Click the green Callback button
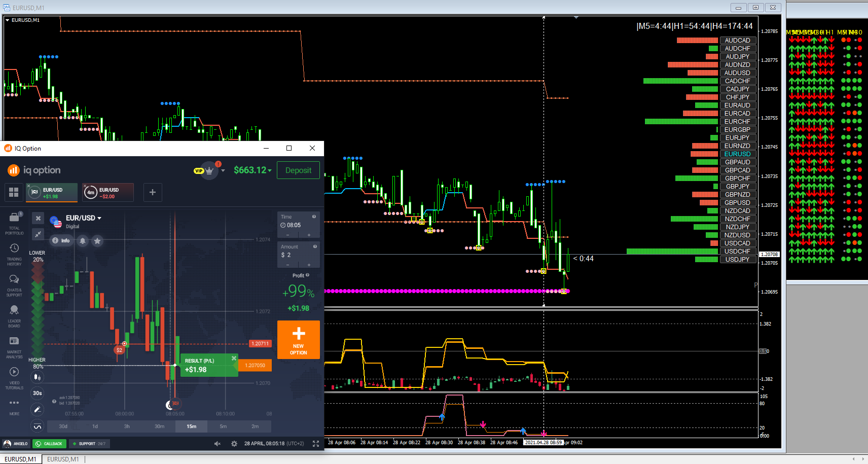868x464 pixels. (49, 444)
